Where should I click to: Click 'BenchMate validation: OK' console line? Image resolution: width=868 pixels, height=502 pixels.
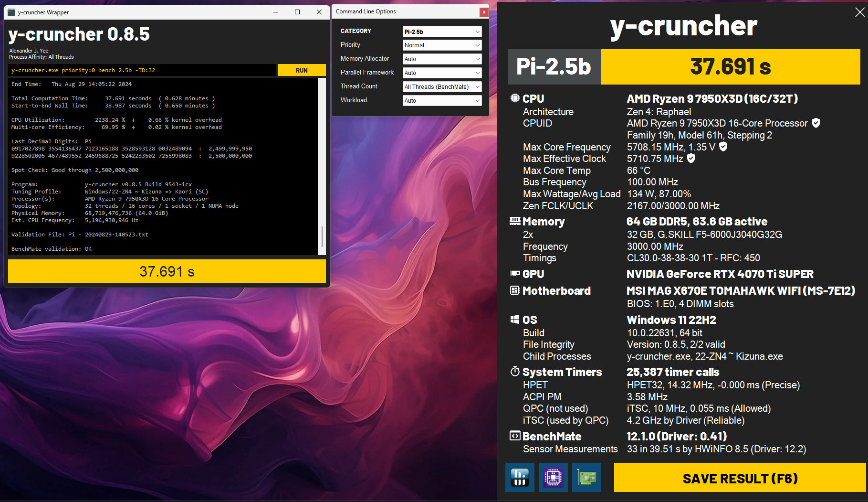pos(52,249)
